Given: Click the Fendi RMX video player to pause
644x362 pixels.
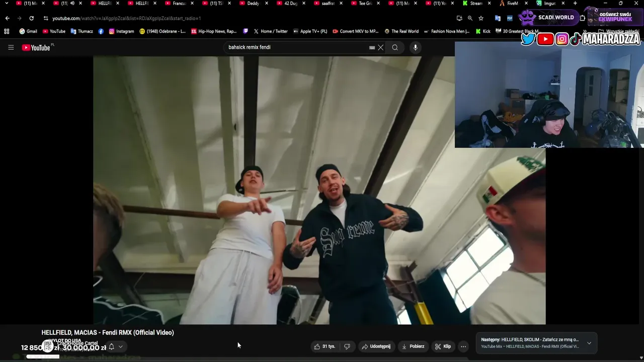Looking at the screenshot, I should 319,190.
